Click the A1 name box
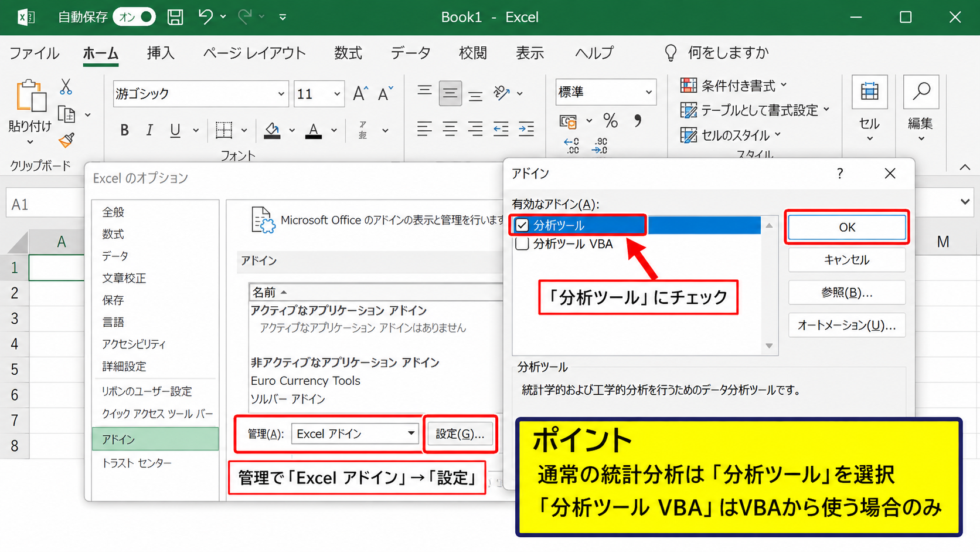 point(45,204)
